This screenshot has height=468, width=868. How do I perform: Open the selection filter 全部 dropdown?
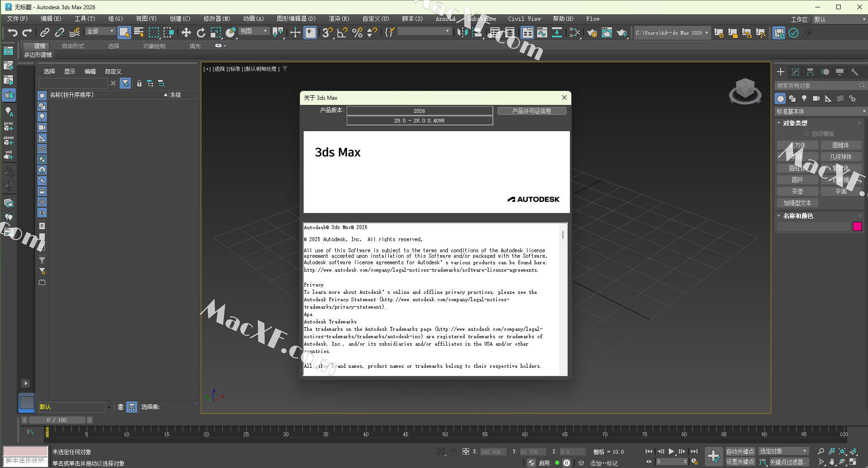click(100, 31)
